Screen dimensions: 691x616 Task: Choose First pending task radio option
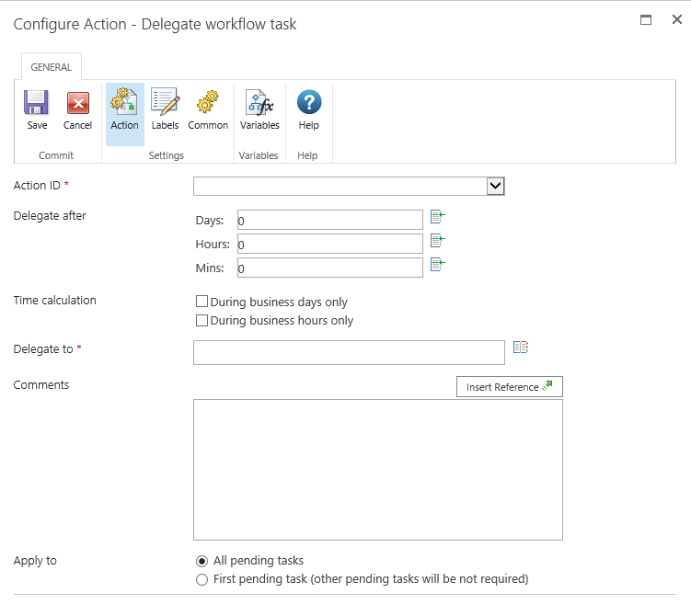202,580
